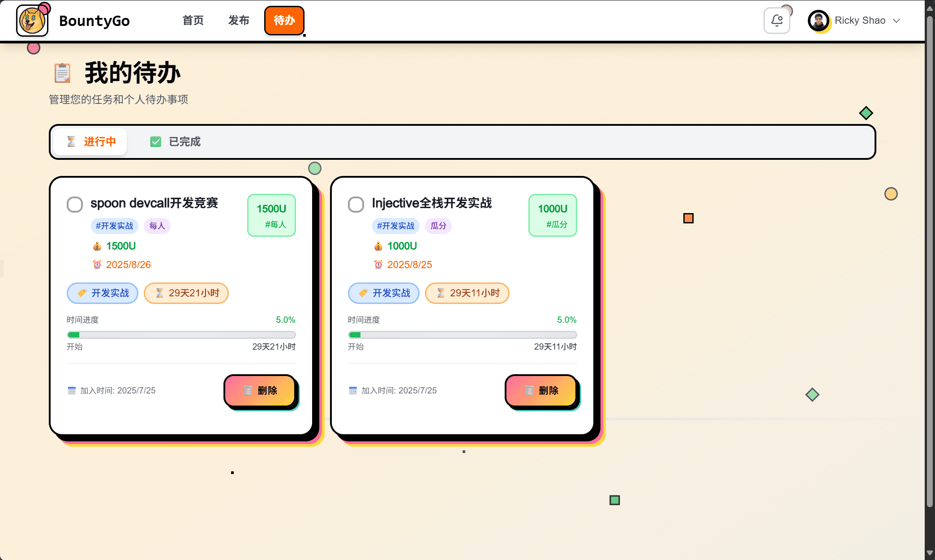Click the 29天11小时 countdown pill

(467, 293)
